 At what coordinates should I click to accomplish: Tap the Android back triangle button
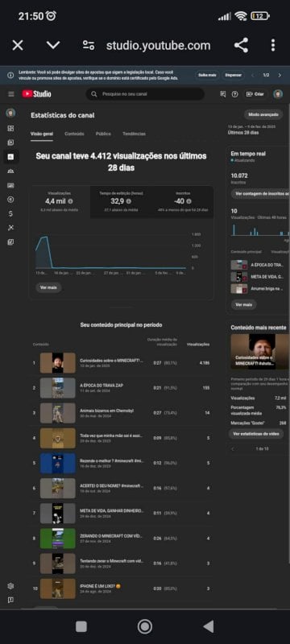209,626
